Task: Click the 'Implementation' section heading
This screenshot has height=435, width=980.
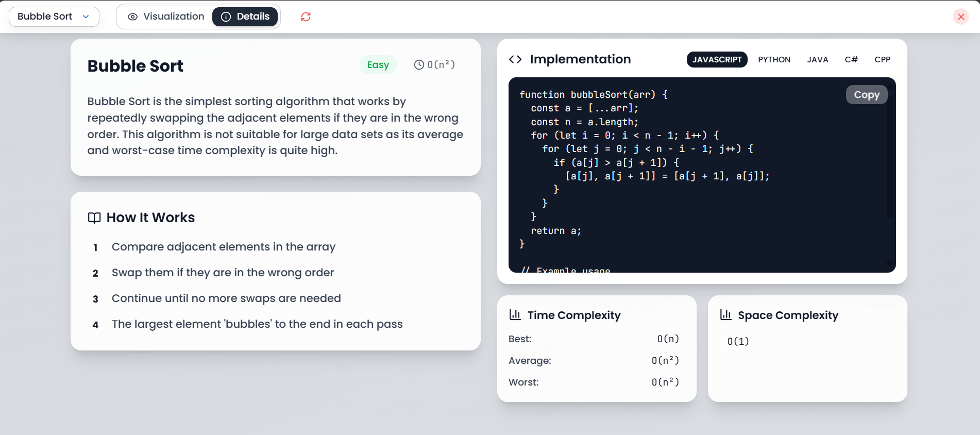Action: [580, 59]
